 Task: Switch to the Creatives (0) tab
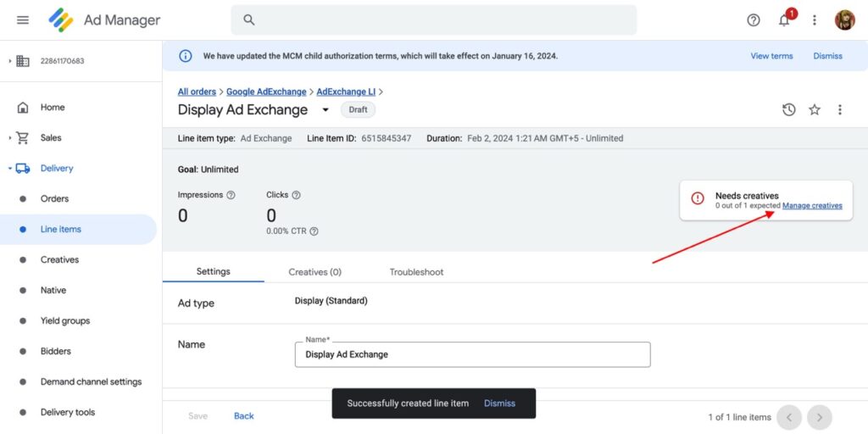314,272
